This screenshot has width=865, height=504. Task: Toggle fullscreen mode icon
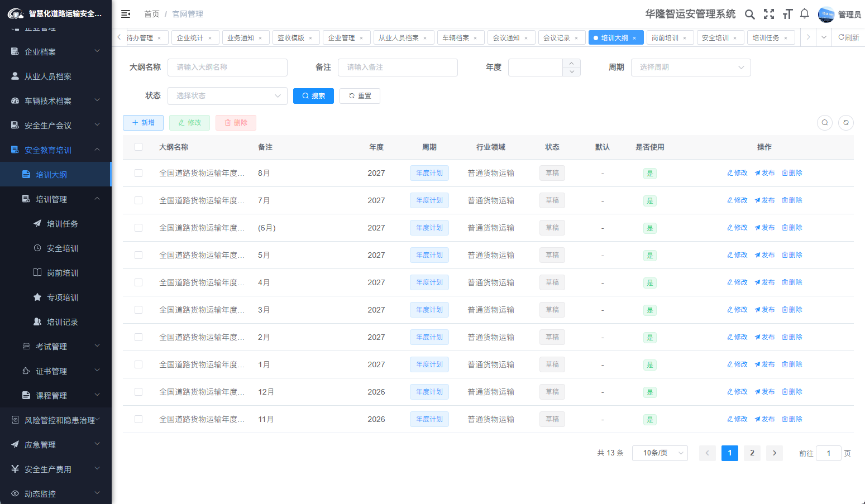click(x=769, y=15)
